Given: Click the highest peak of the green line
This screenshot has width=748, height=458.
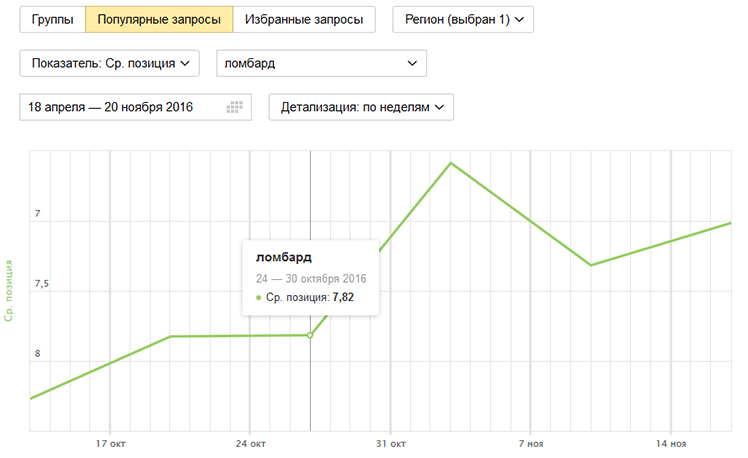Looking at the screenshot, I should tap(451, 162).
